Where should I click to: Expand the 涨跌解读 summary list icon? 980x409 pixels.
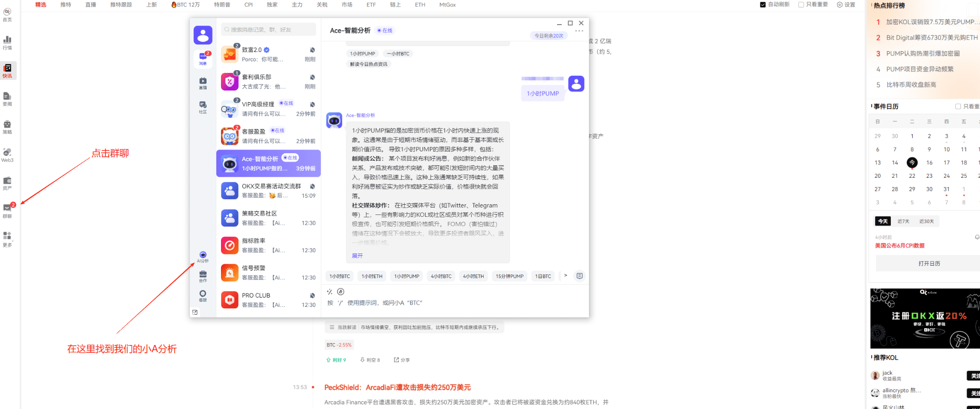tap(332, 327)
